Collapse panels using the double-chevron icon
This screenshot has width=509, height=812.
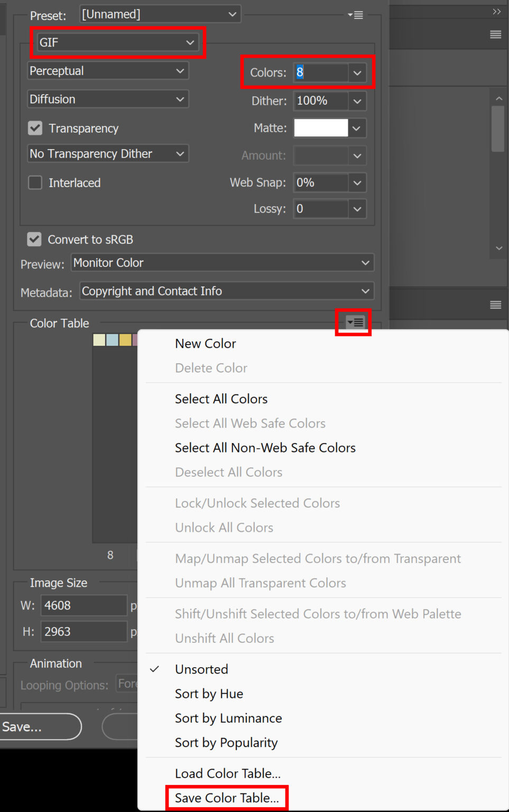[x=496, y=11]
